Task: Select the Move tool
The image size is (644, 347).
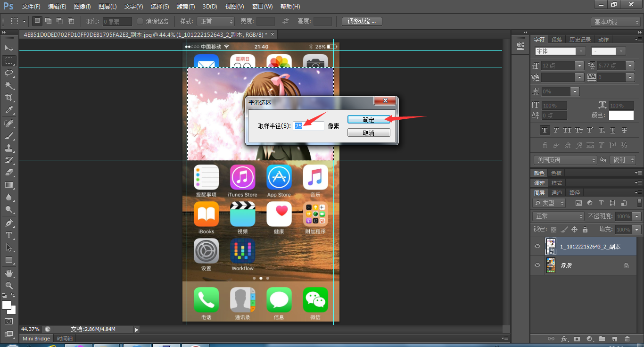Action: (8, 48)
